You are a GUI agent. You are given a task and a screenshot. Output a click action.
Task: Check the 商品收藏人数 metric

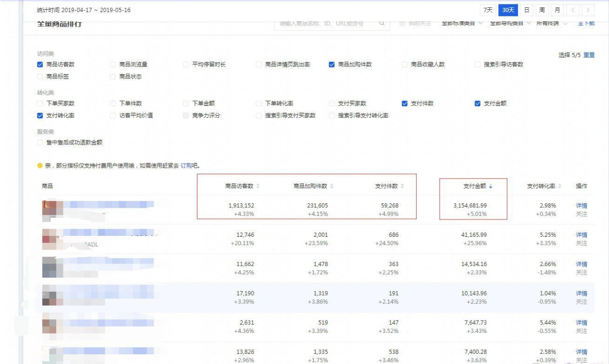point(405,65)
